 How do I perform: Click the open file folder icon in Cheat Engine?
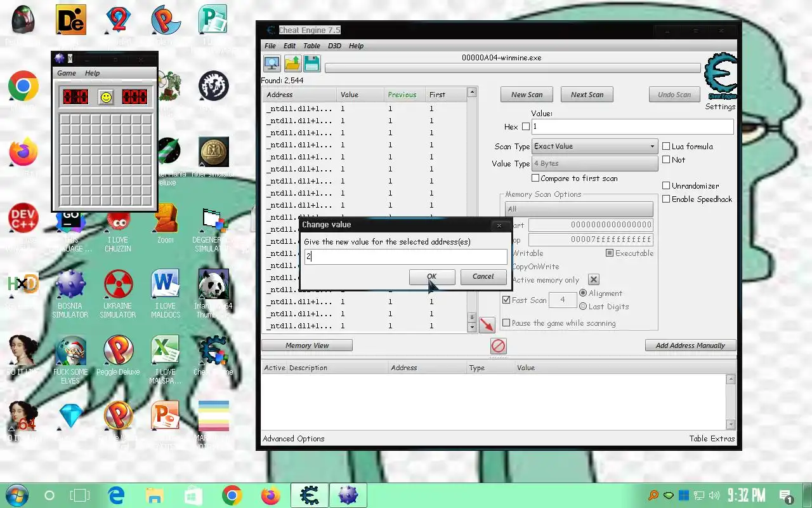click(292, 63)
